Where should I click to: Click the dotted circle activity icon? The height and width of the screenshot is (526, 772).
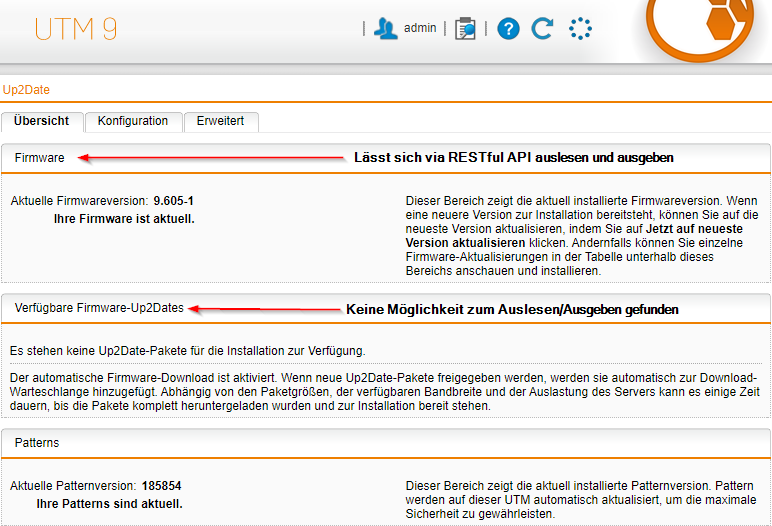580,29
